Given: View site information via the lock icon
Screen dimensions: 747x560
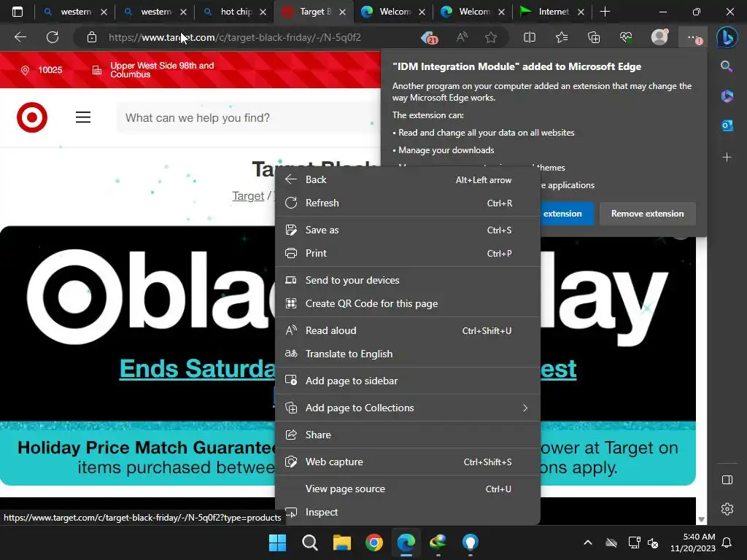Looking at the screenshot, I should [92, 37].
